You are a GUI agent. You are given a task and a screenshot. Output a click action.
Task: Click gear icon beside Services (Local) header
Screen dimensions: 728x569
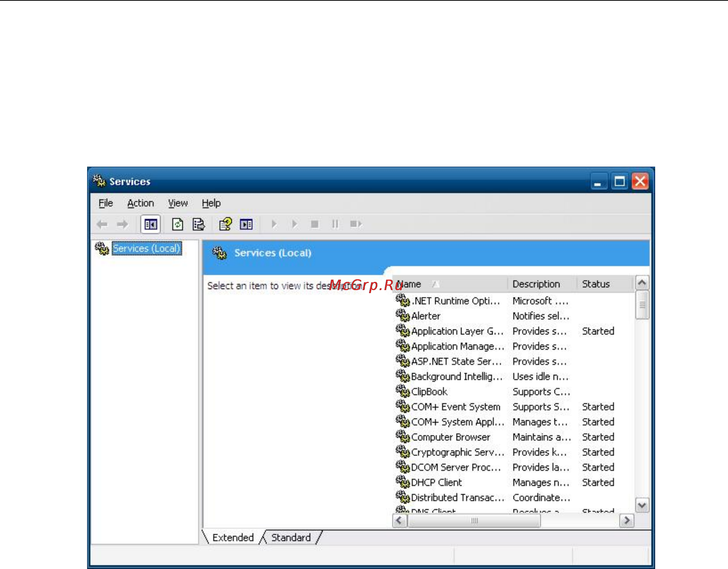click(219, 253)
